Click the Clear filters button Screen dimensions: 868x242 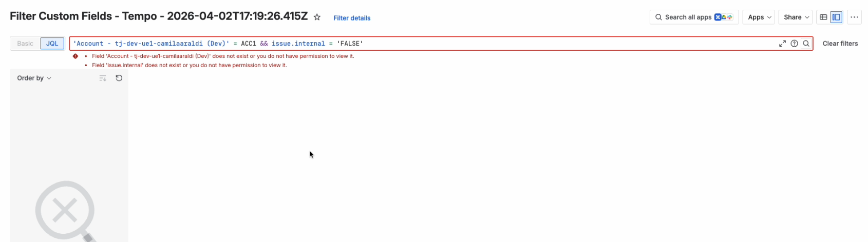(x=840, y=44)
